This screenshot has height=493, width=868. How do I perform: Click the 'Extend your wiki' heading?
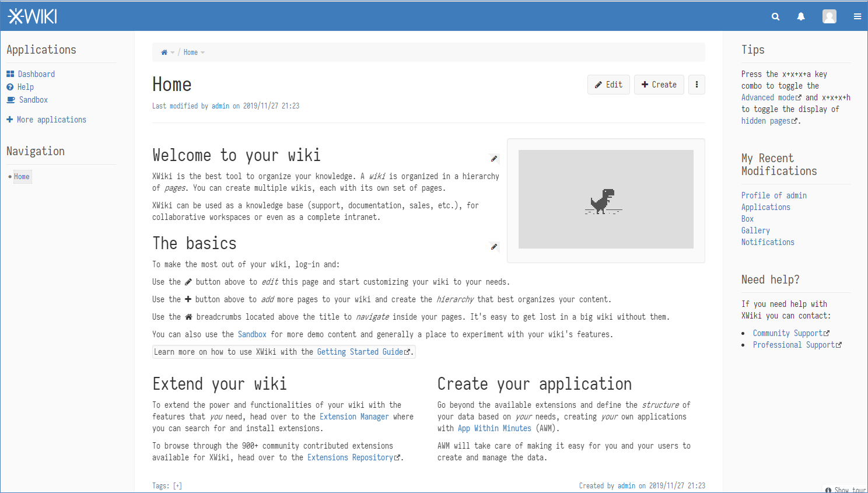219,384
